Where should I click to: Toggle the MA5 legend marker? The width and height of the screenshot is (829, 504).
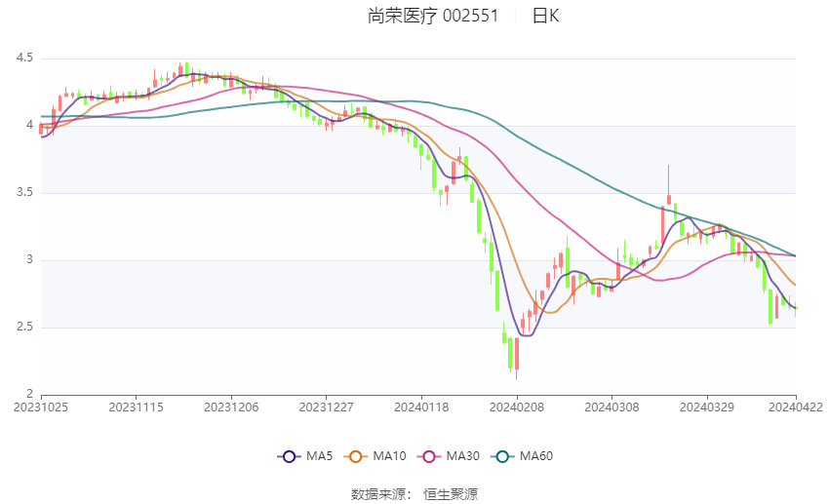[x=289, y=456]
